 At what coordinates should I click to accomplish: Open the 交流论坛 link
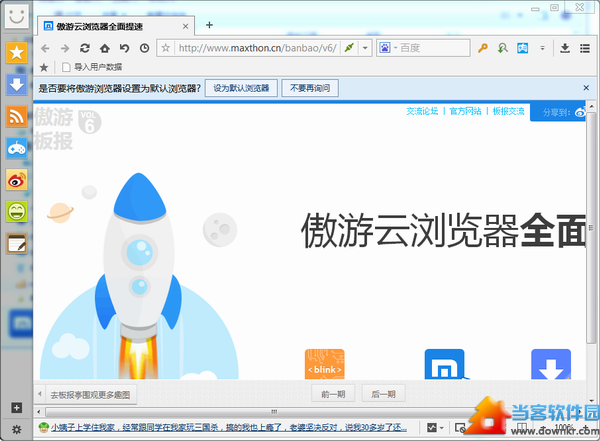pyautogui.click(x=422, y=111)
